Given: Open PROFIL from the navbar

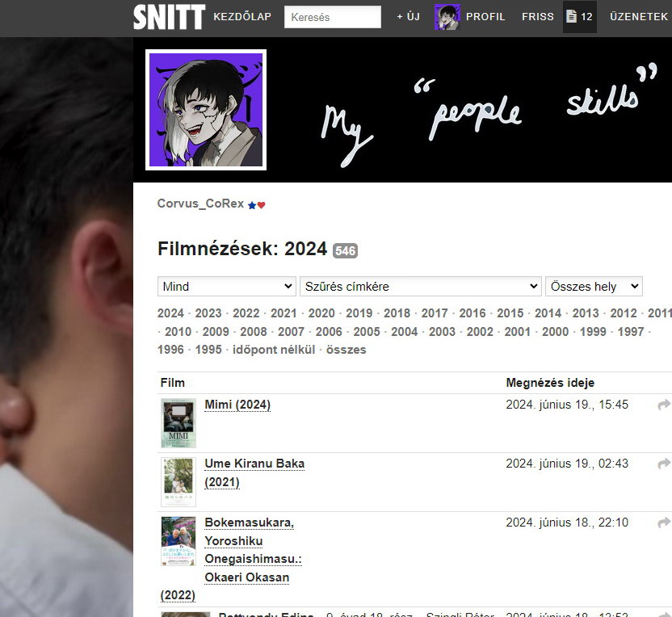Looking at the screenshot, I should [x=485, y=17].
